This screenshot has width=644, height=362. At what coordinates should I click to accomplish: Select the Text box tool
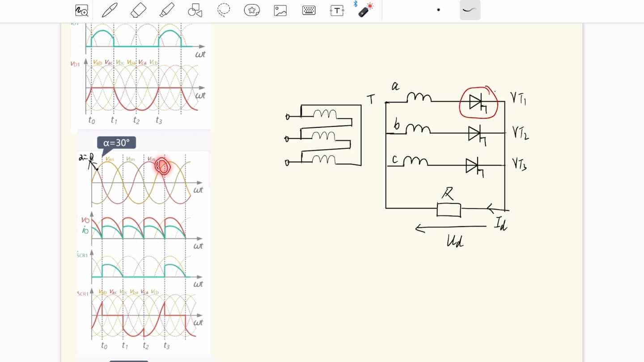(337, 10)
